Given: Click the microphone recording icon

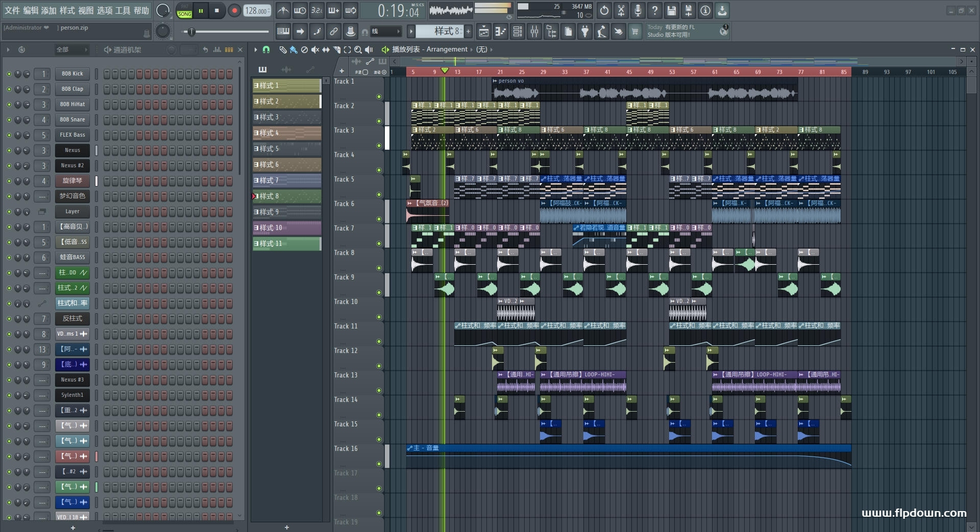Looking at the screenshot, I should (638, 11).
